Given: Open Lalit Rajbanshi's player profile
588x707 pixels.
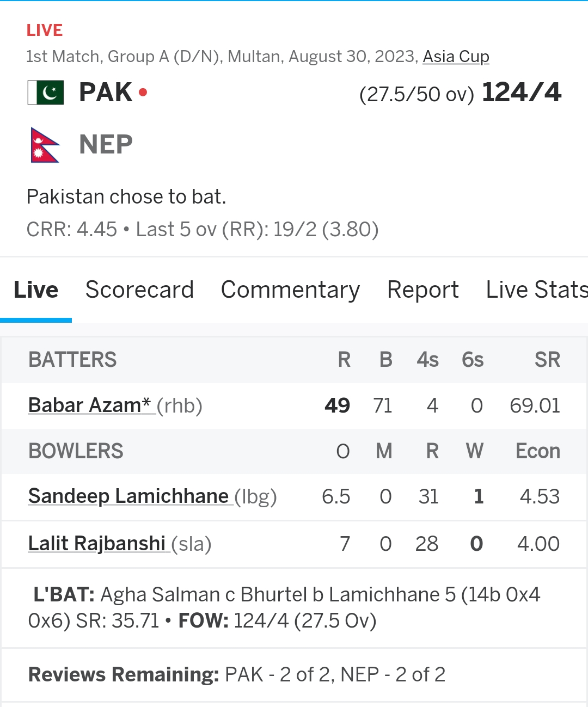Looking at the screenshot, I should 97,544.
